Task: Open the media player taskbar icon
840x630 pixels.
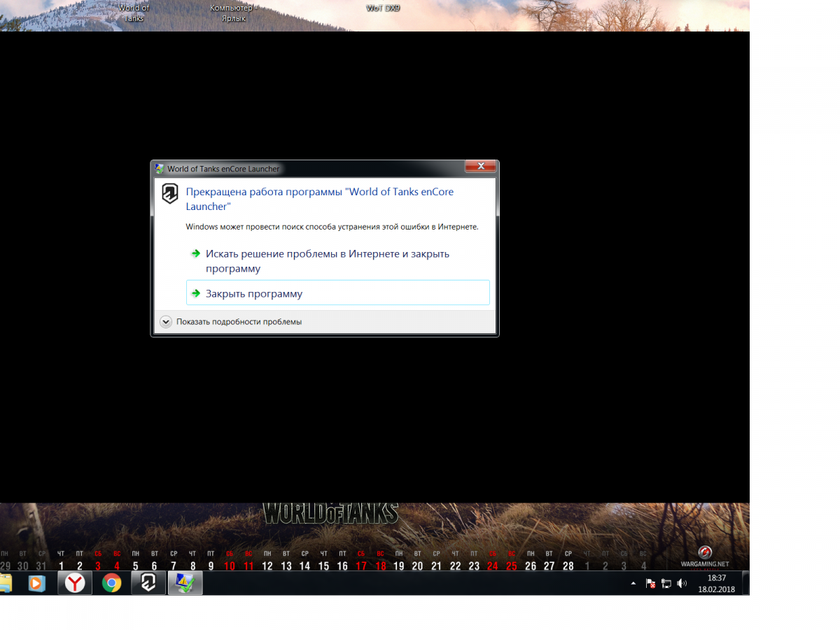Action: tap(36, 583)
